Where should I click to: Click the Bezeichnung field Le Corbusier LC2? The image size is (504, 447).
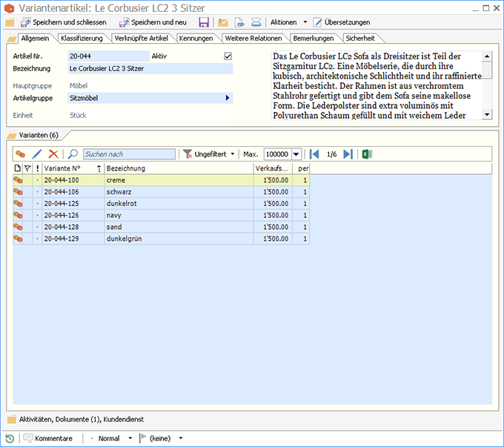[x=150, y=68]
